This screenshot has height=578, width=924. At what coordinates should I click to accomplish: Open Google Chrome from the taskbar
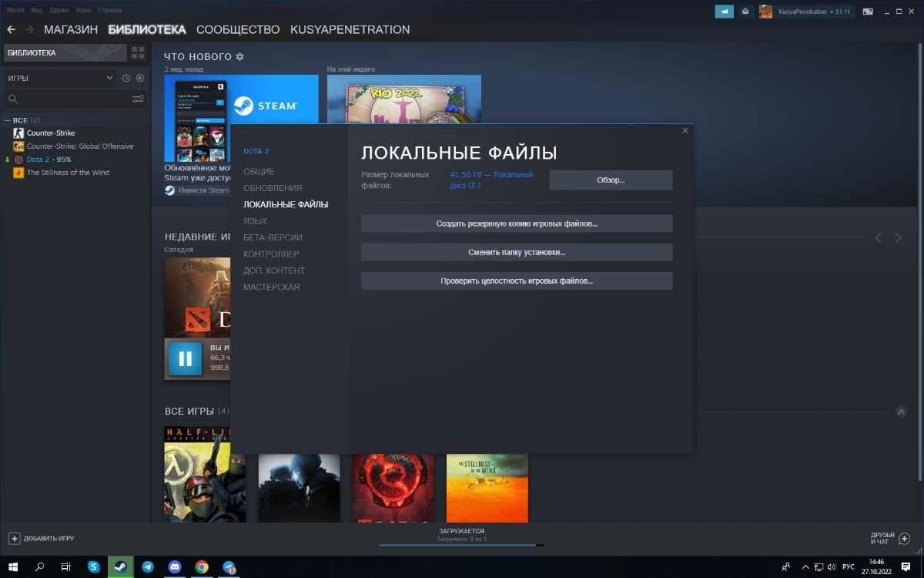(x=202, y=566)
